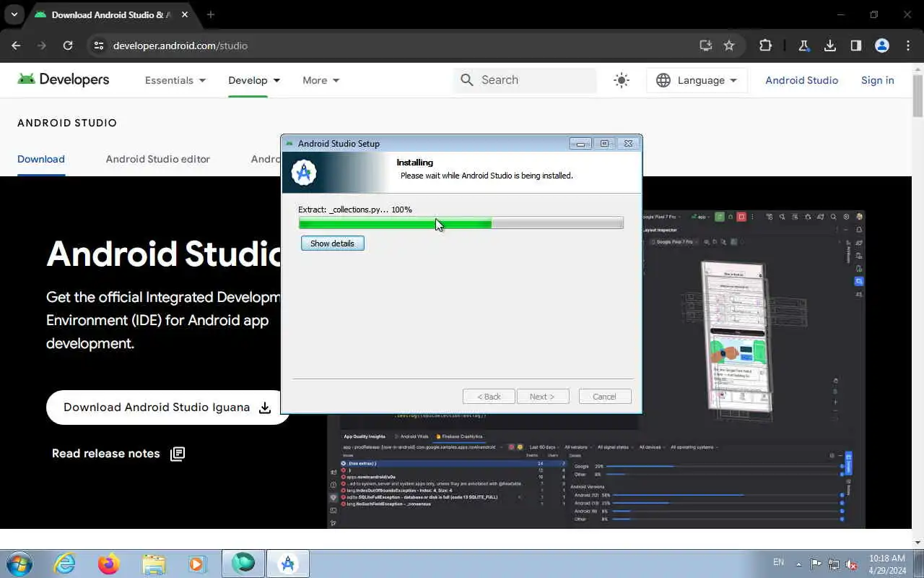Click the EN language indicator in taskbar
Screen dimensions: 924x578
(778, 562)
